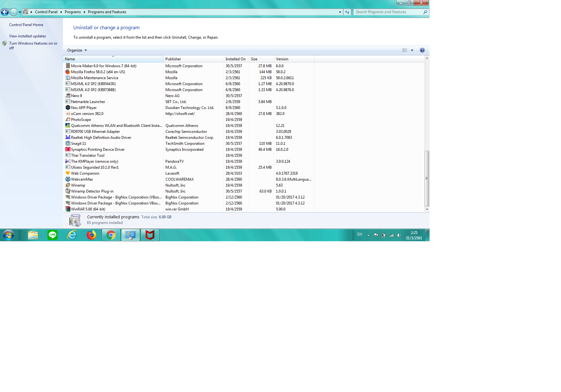Screen dimensions: 561x392
Task: Click the change view icon
Action: pyautogui.click(x=405, y=50)
